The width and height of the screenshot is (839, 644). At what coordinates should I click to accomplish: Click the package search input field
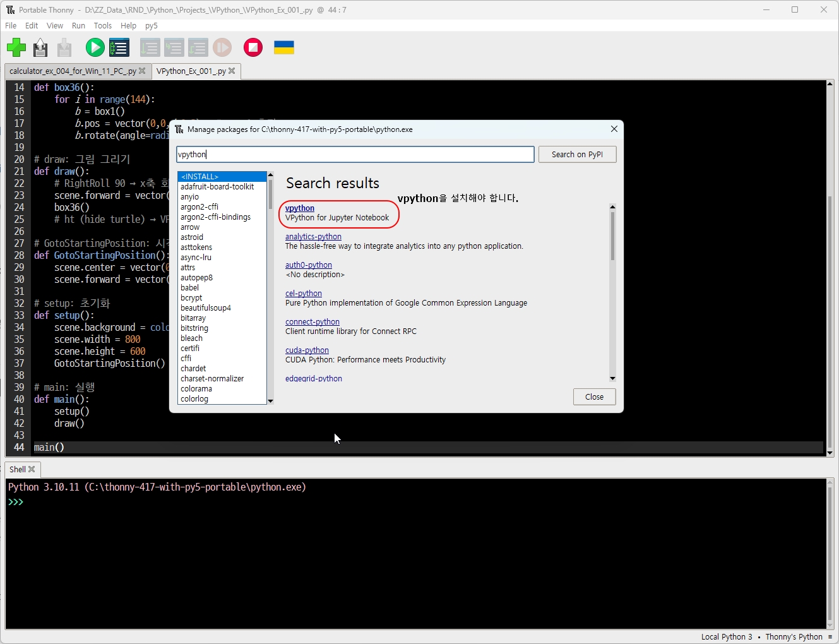point(355,154)
